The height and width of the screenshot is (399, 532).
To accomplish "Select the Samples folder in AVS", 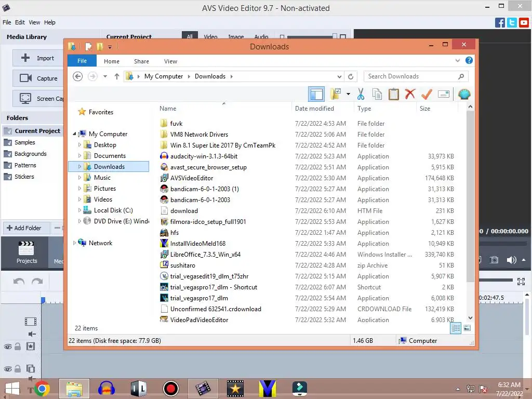I will coord(25,142).
